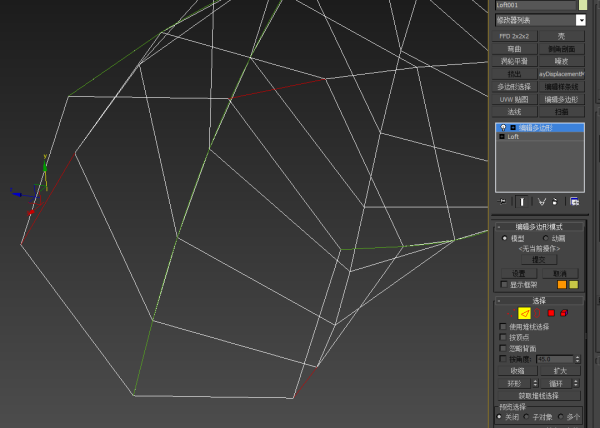Select Loft row in modifier stack
The height and width of the screenshot is (428, 600).
click(x=540, y=137)
